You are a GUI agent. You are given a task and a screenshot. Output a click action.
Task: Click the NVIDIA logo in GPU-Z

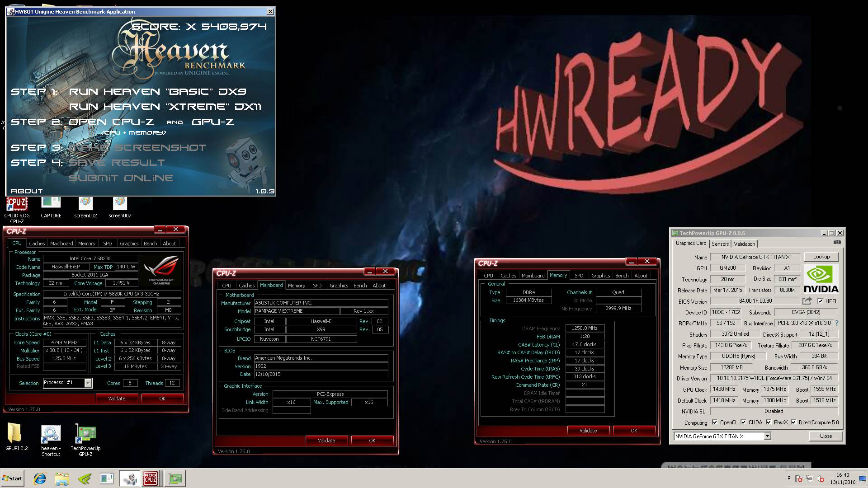point(821,279)
